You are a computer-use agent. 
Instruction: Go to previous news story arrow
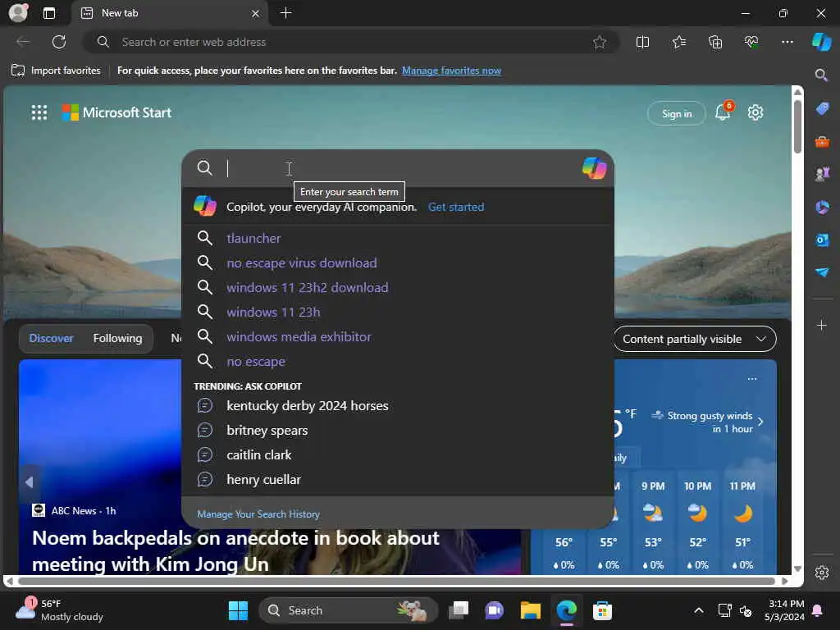click(x=29, y=482)
